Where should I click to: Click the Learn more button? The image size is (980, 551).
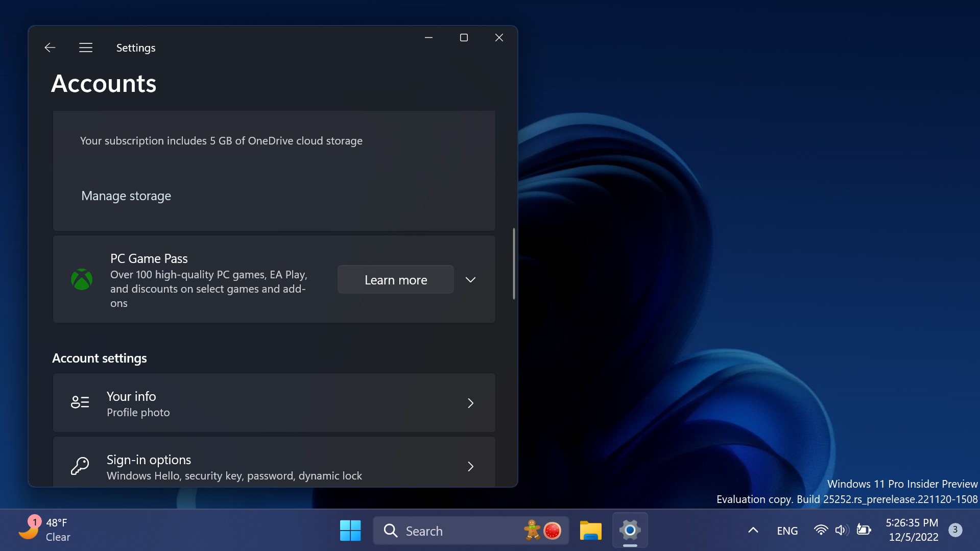click(x=395, y=280)
